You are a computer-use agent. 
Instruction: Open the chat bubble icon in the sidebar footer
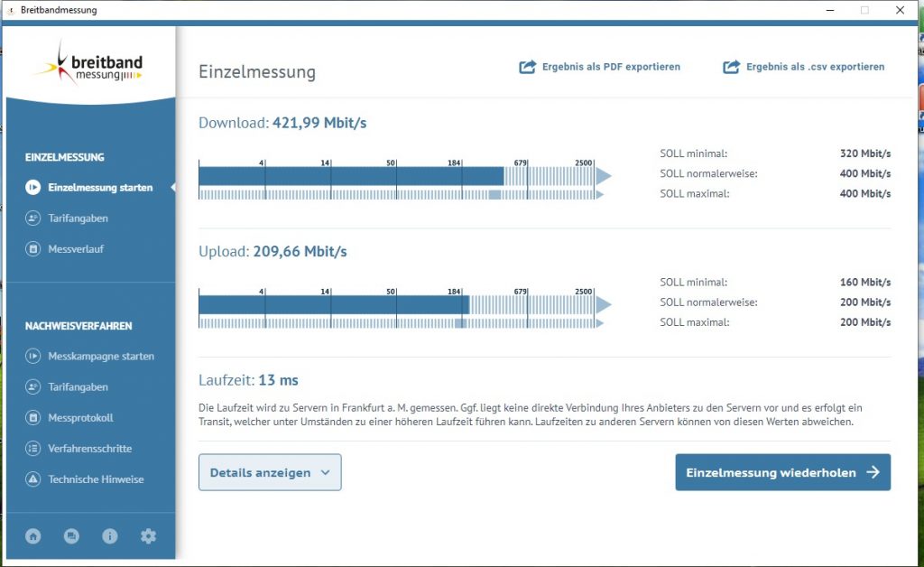(x=71, y=536)
